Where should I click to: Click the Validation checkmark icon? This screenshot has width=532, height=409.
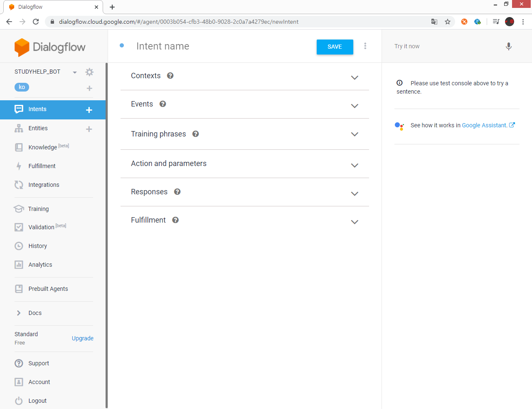[x=19, y=227]
